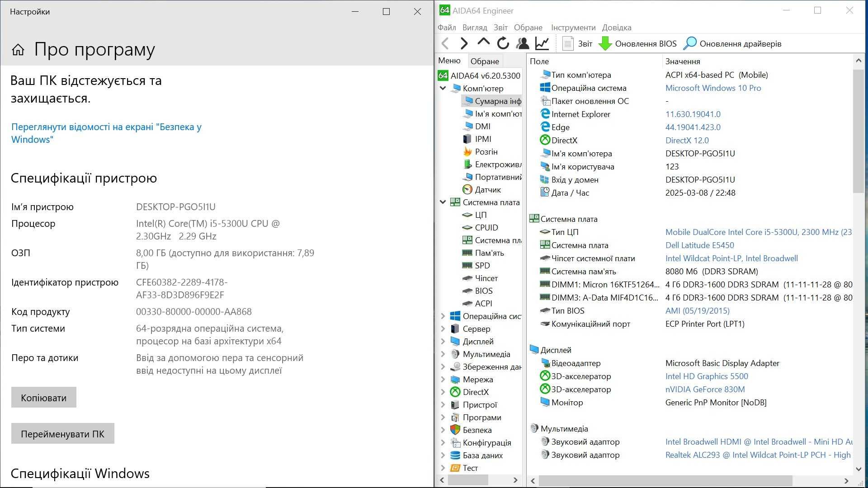The width and height of the screenshot is (868, 488).
Task: Select Сумарна інформація in the tree
Action: 492,101
